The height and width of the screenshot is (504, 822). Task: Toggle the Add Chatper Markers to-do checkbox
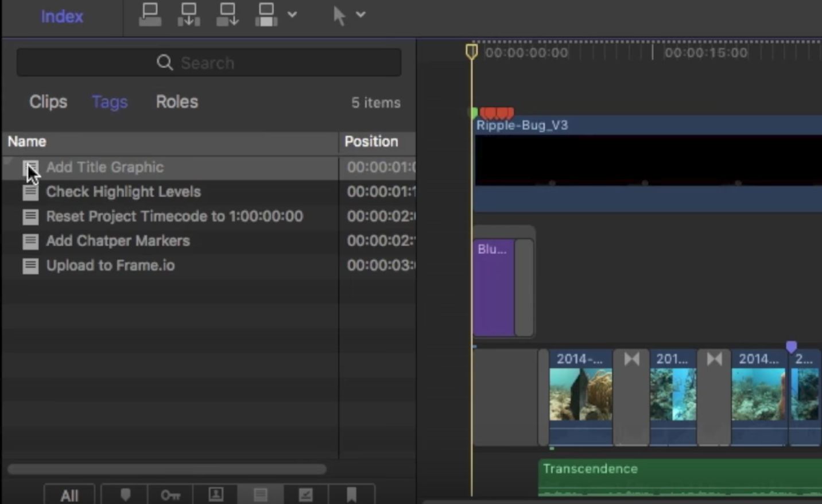(30, 241)
